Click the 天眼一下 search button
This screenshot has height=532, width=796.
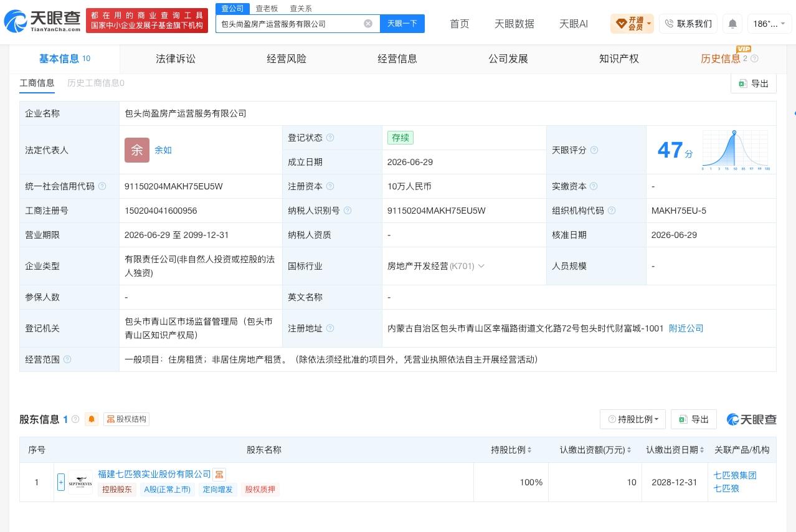tap(402, 24)
